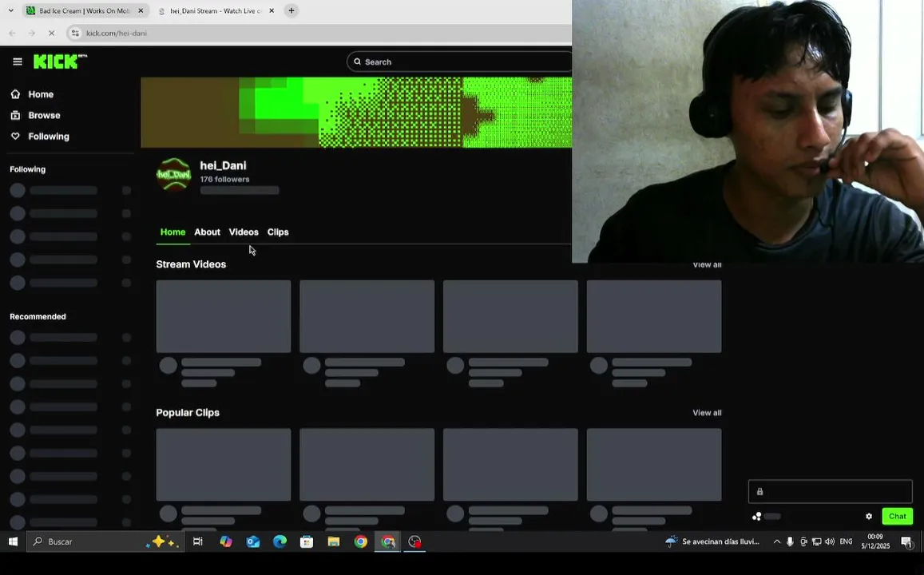924x575 pixels.
Task: Click View all for Stream Videos
Action: click(x=707, y=266)
